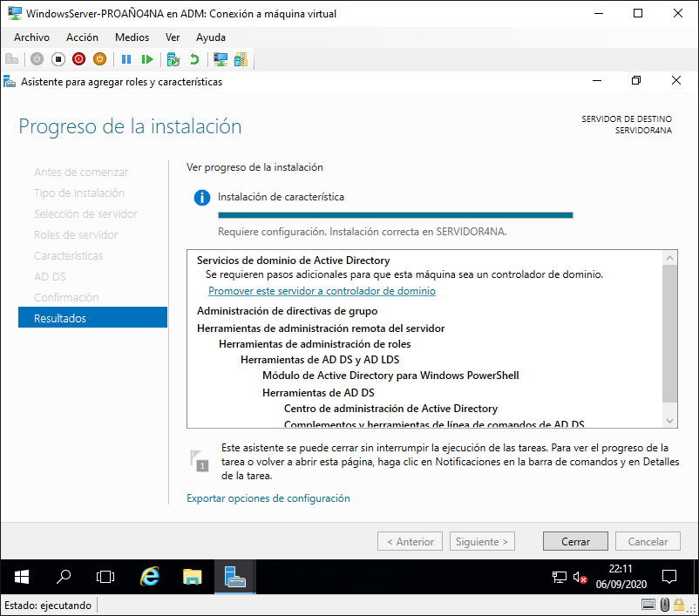Revert the VM with the green arrow icon
This screenshot has height=616, width=699.
194,59
